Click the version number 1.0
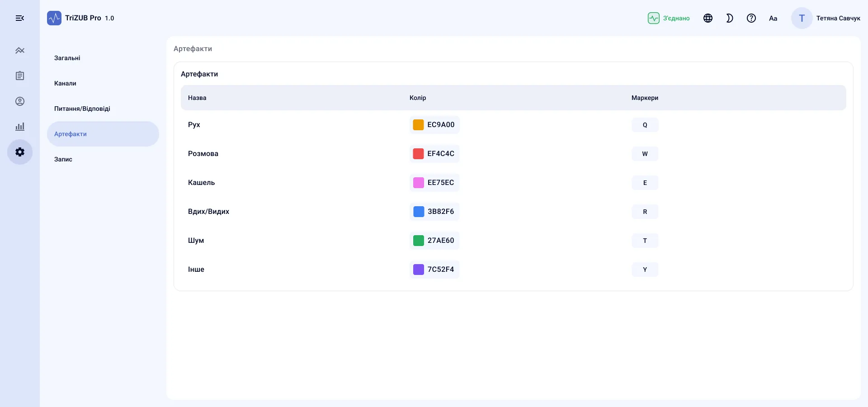868x407 pixels. (x=109, y=18)
